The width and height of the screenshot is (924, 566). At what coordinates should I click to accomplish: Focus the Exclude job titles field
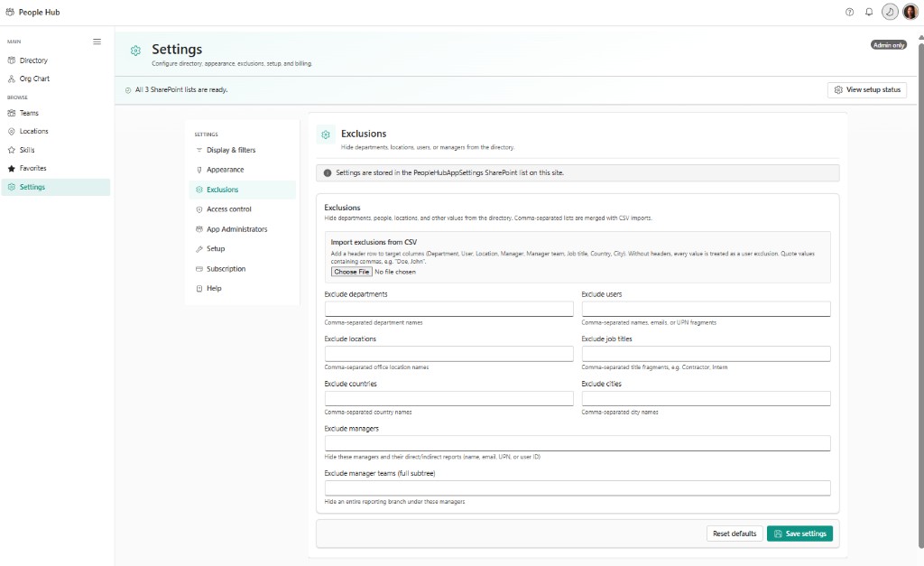(x=706, y=354)
